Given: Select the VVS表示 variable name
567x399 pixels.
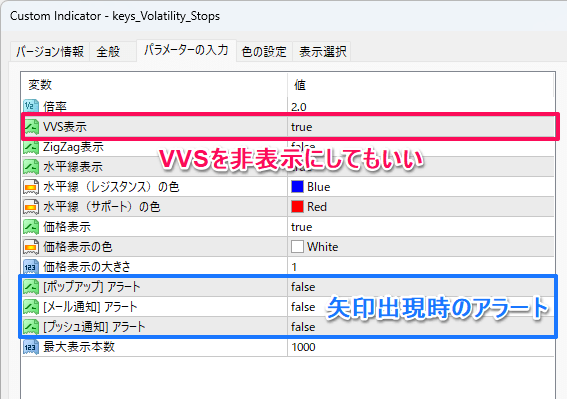Looking at the screenshot, I should click(x=65, y=127).
